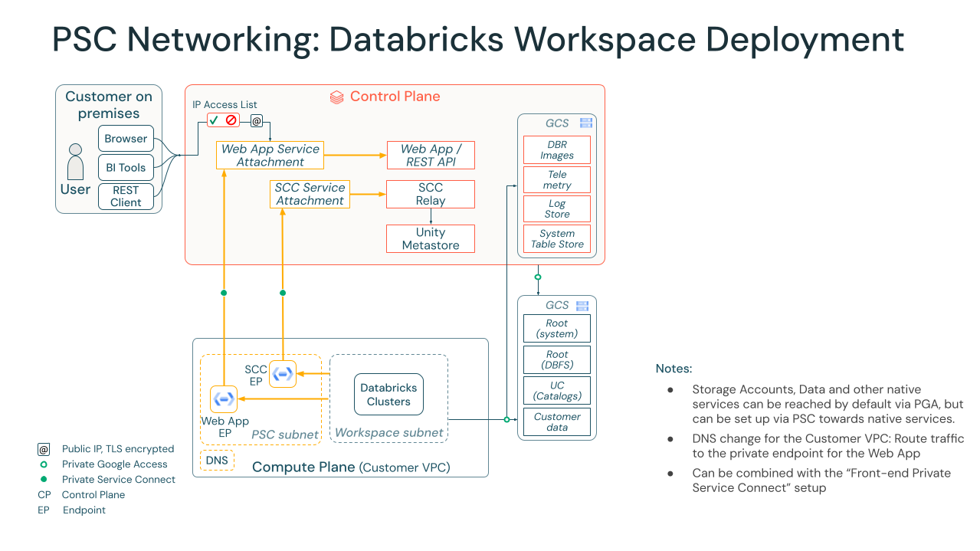Image resolution: width=980 pixels, height=551 pixels.
Task: Click the dashed DNS box
Action: coord(218,461)
